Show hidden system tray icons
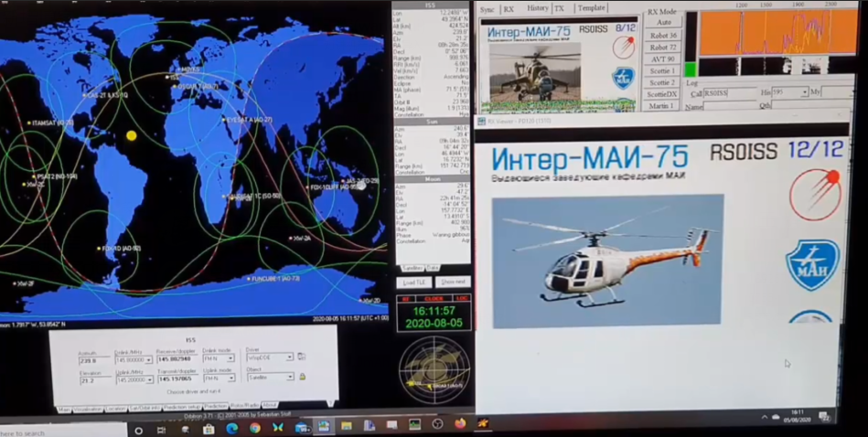Screen dimensions: 868x437 [765, 417]
